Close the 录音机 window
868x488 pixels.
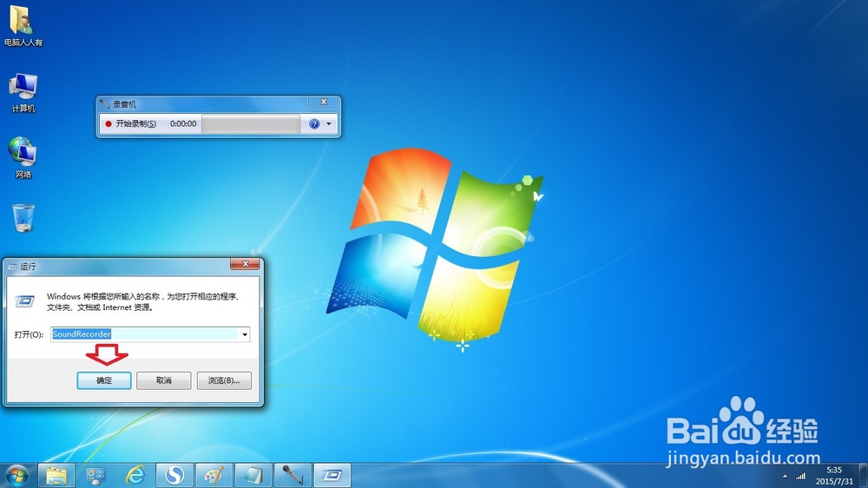(324, 102)
